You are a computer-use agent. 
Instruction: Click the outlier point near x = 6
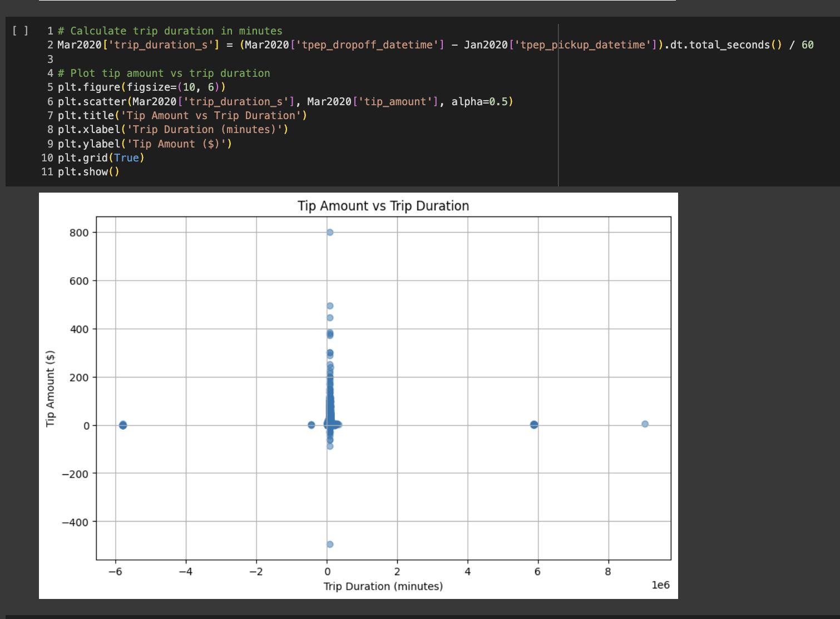(534, 425)
